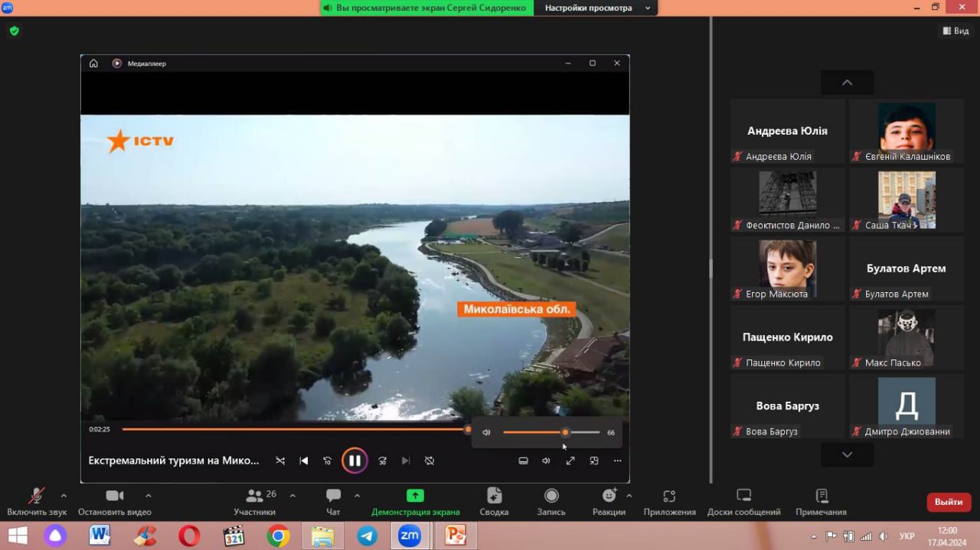This screenshot has height=550, width=980.
Task: Click the Медиаплеер window title
Action: click(147, 63)
